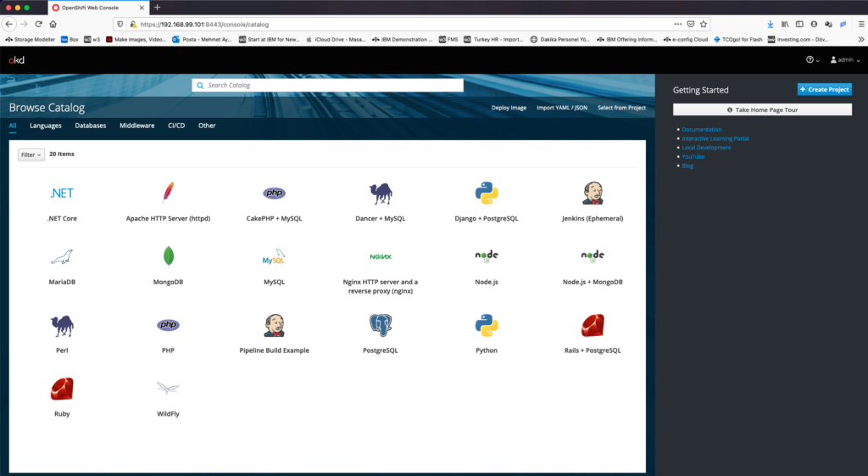Close the OpenShift Web Console tab
The height and width of the screenshot is (476, 868).
point(142,8)
